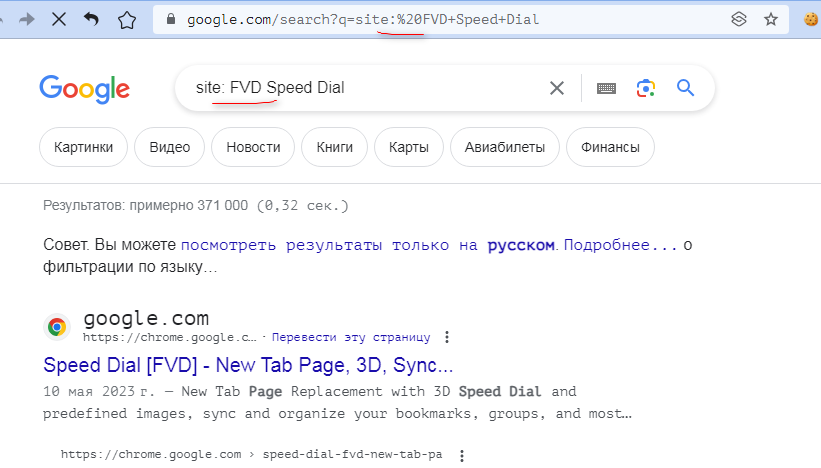Open the cookie extension icon

pos(811,19)
